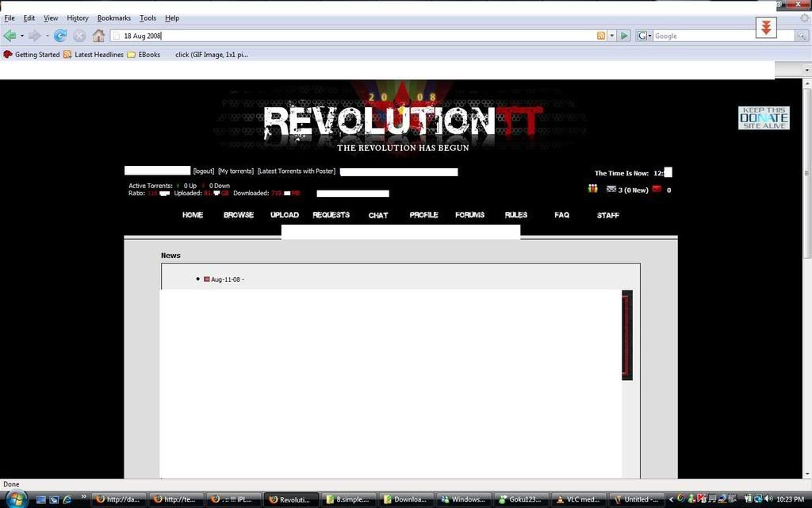
Task: Click the magnifier search button in Google box
Action: click(x=801, y=36)
